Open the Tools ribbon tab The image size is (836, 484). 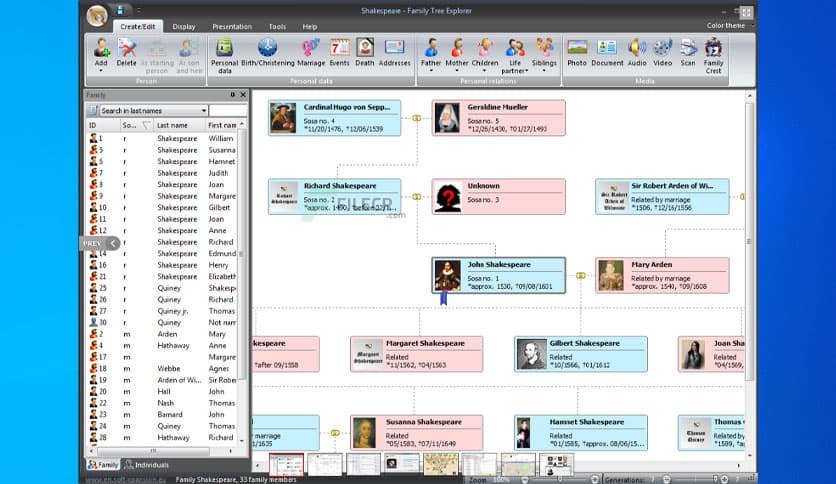click(x=277, y=27)
